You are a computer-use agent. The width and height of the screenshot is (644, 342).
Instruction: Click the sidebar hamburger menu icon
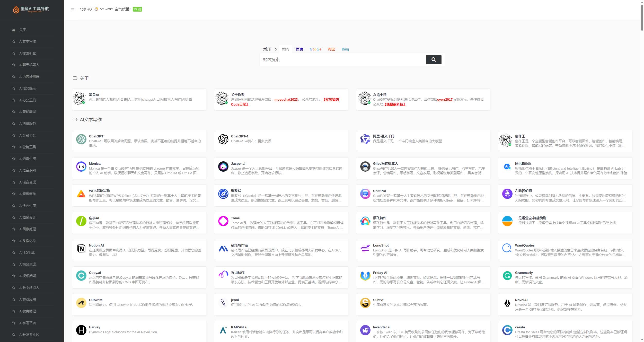click(x=72, y=10)
